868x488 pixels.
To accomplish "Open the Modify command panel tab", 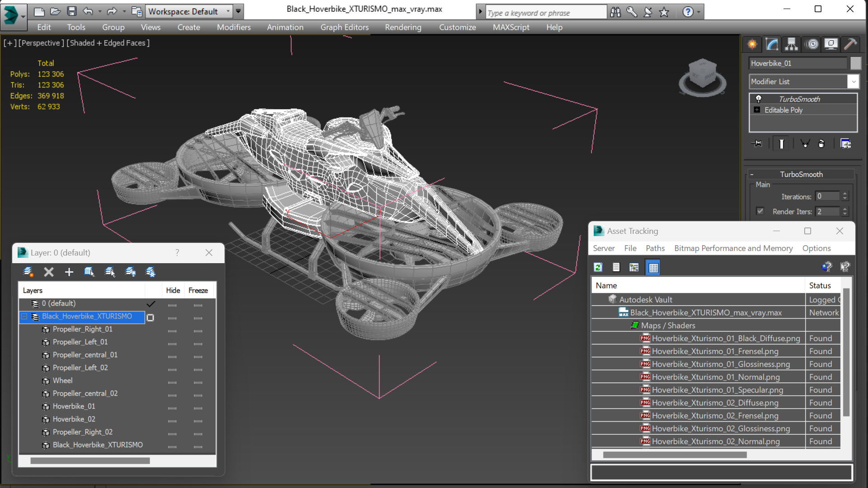I will (x=772, y=44).
